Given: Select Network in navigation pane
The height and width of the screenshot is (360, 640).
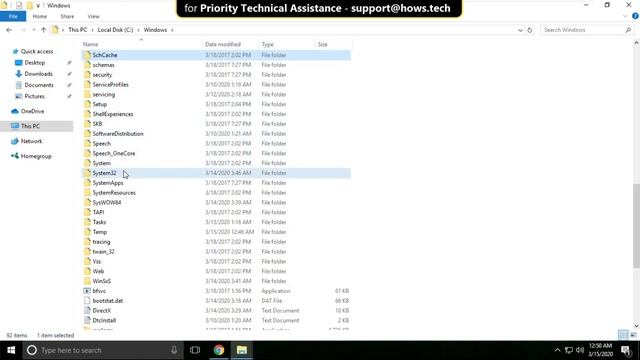Looking at the screenshot, I should tap(31, 141).
